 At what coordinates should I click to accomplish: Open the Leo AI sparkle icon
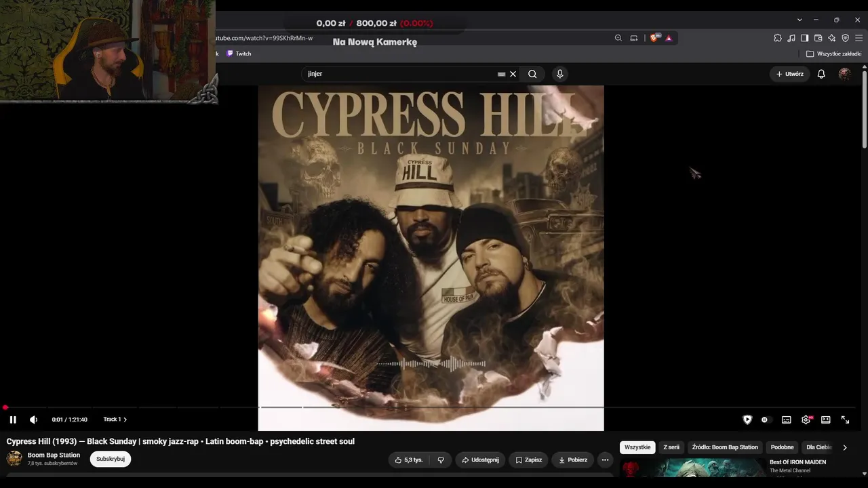(831, 38)
